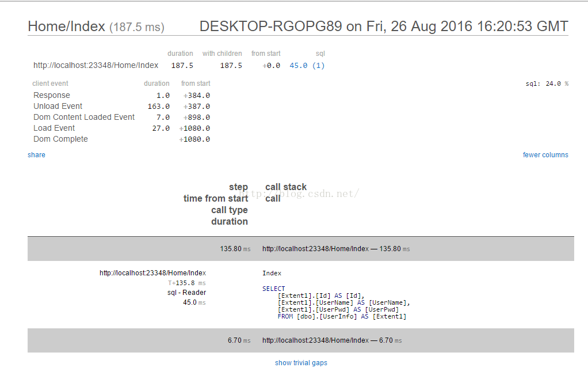Screen dimensions: 588x375
Task: Click the [Extent1].[Id] AS [Id] line
Action: pyautogui.click(x=321, y=296)
